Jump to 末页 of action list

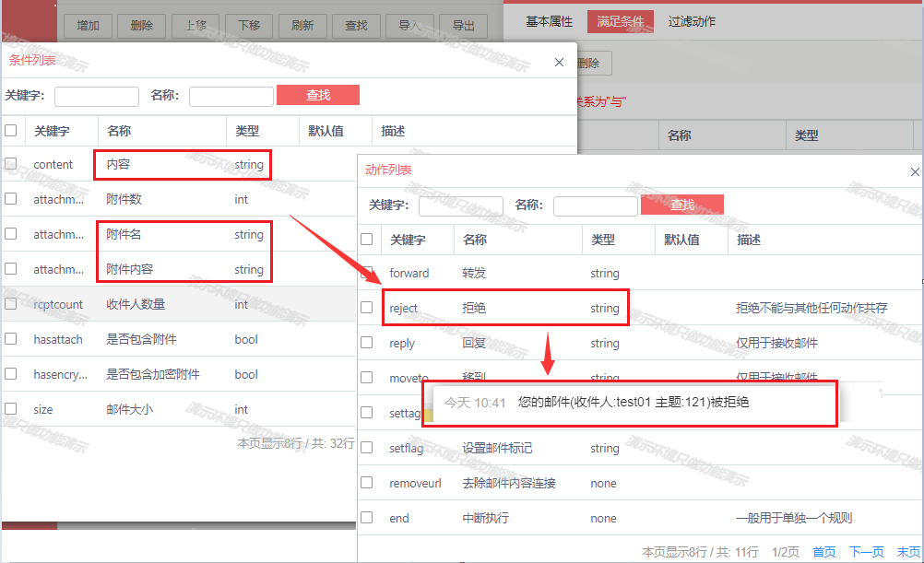coord(907,551)
